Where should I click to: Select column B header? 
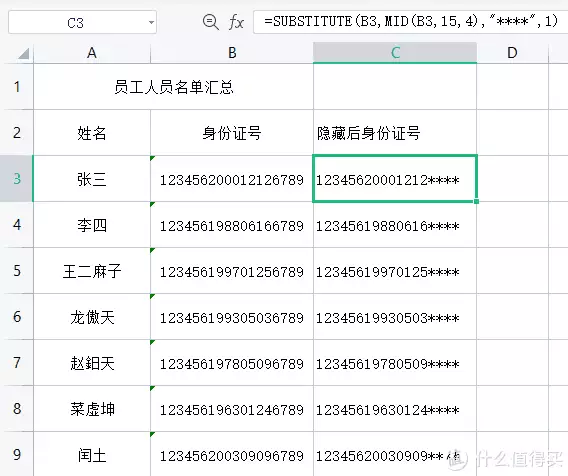click(x=232, y=53)
